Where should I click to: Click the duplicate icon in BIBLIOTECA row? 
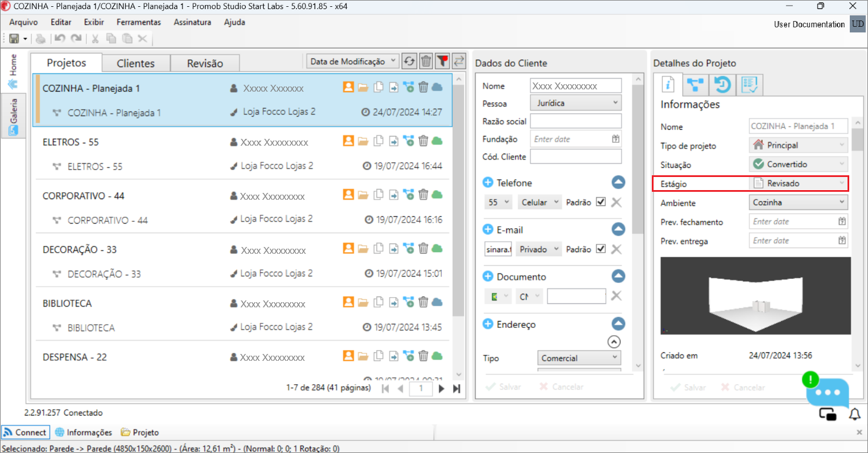click(x=378, y=302)
